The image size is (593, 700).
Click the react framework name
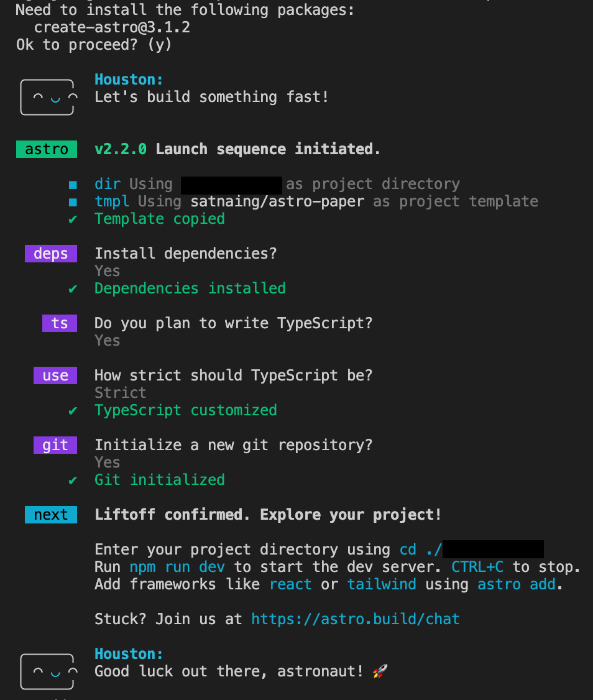coord(290,584)
